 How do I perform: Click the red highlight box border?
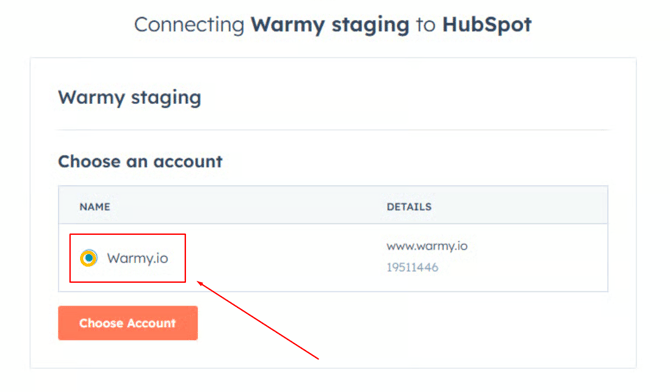click(127, 234)
